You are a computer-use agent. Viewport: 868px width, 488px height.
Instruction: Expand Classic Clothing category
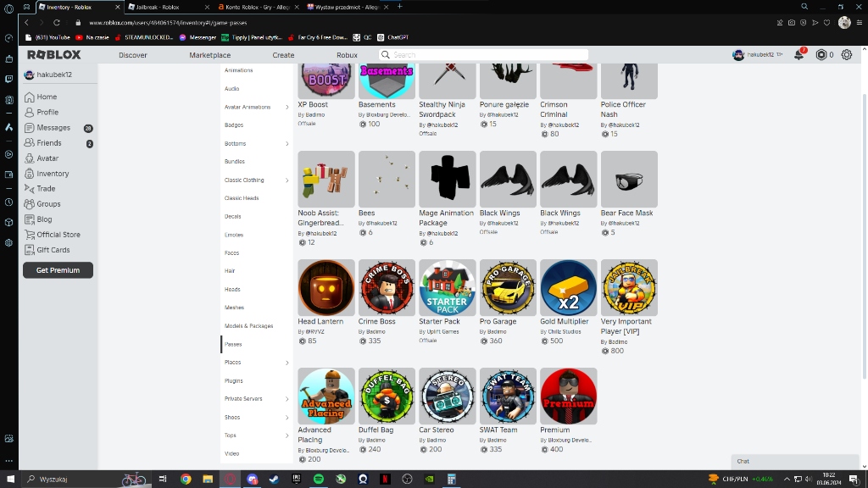[x=287, y=180]
